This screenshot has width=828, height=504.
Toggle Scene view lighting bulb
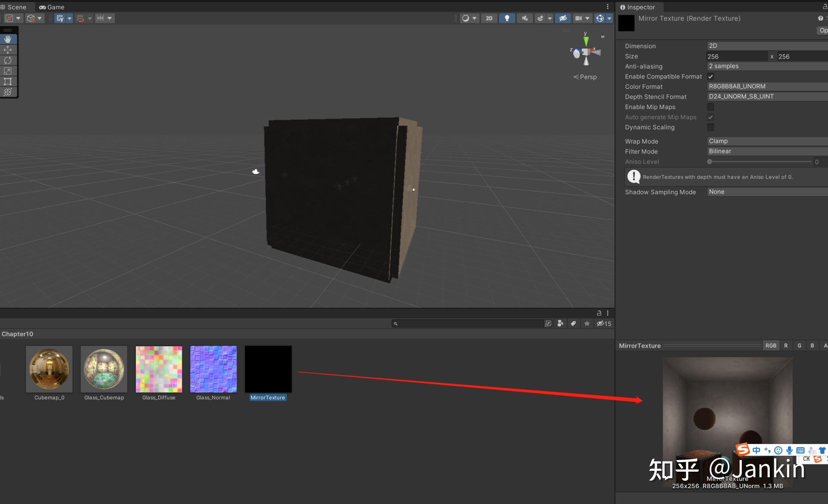(x=507, y=18)
